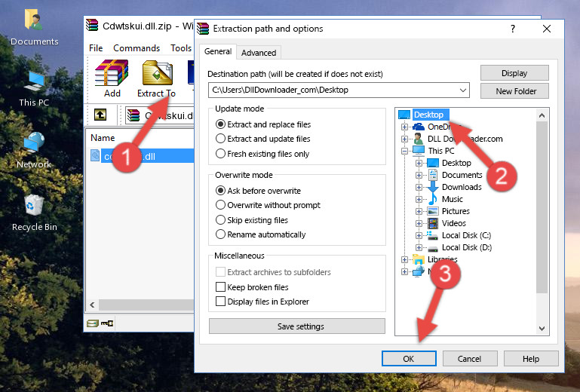Click the folder tree vertical scrollbar thumb
This screenshot has height=392, width=580.
pyautogui.click(x=542, y=207)
